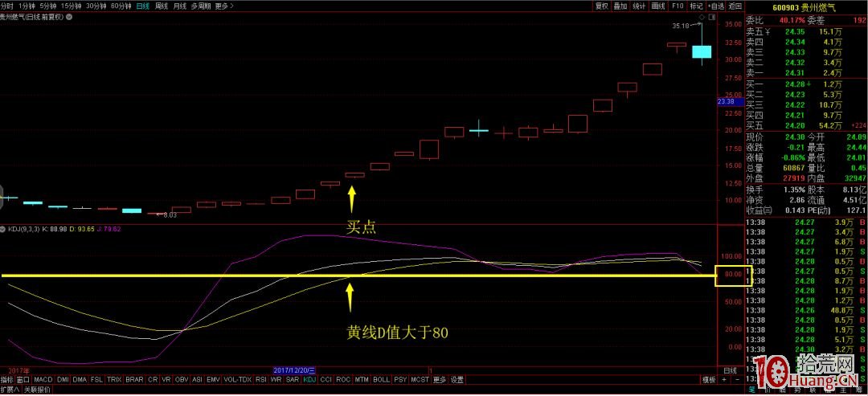Select the 15分钟 period tab
868x396 pixels.
click(x=71, y=6)
